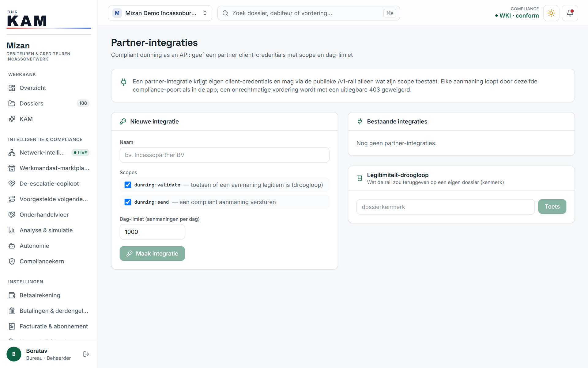Click the Maak integratie button
Screen dimensions: 588x368
click(152, 254)
